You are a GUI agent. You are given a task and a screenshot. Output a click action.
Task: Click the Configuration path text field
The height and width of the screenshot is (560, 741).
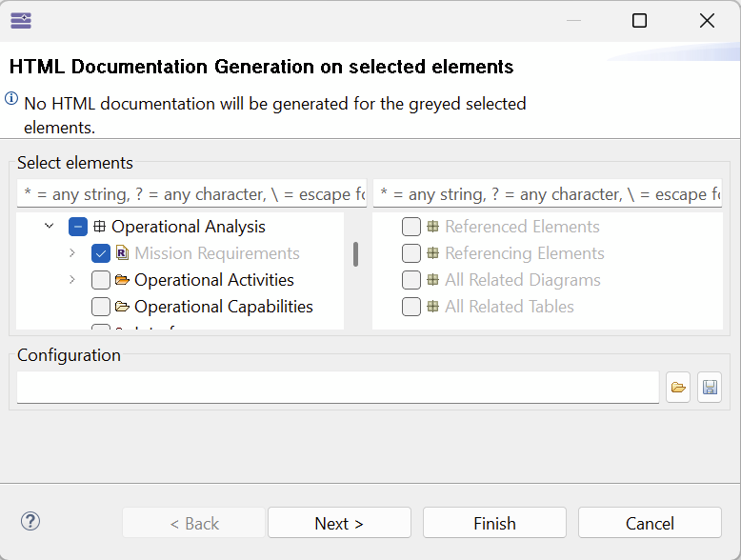(x=337, y=388)
